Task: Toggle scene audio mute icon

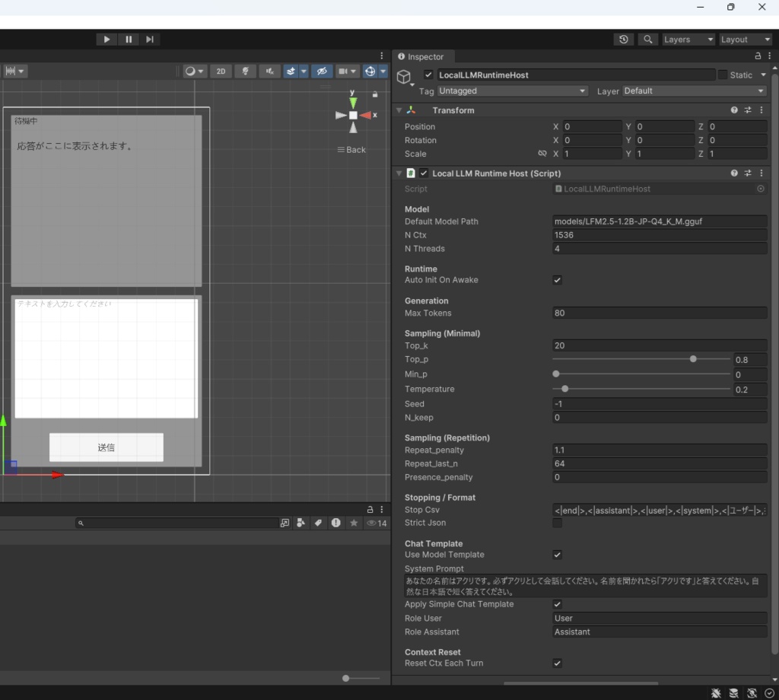Action: [269, 71]
